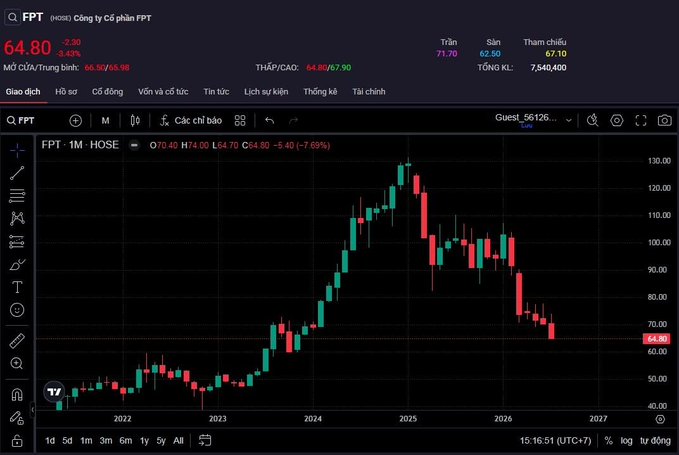
Task: Switch to the Thống kê tab
Action: 320,92
